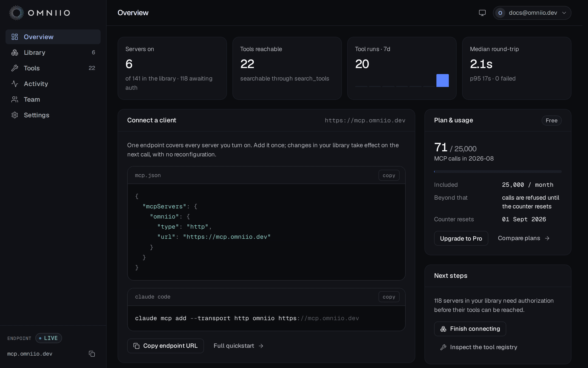The image size is (588, 368).
Task: Click the sidebar mcp.omniio.dev endpoint text
Action: [x=30, y=354]
